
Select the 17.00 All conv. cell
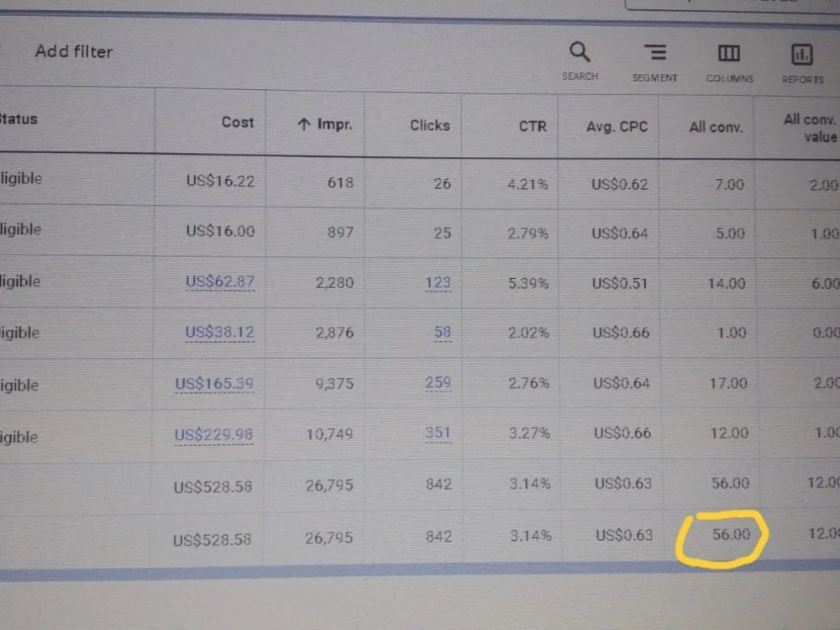[x=728, y=383]
